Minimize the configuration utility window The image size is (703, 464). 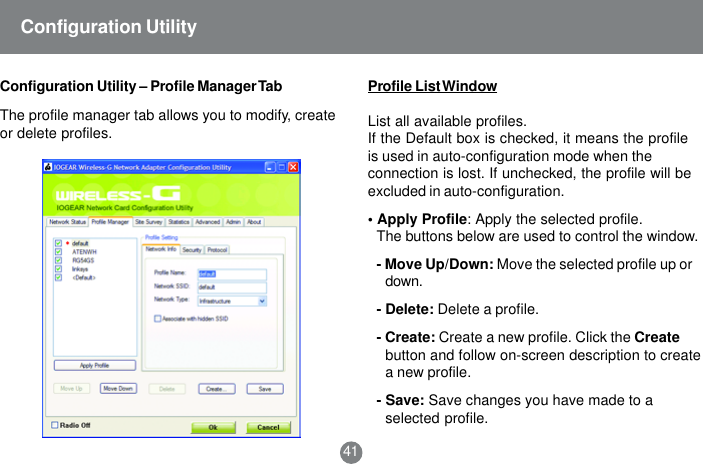click(x=270, y=167)
